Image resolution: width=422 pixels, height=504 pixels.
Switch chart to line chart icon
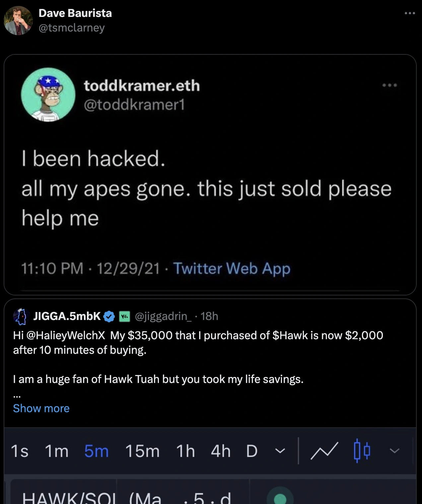point(324,451)
